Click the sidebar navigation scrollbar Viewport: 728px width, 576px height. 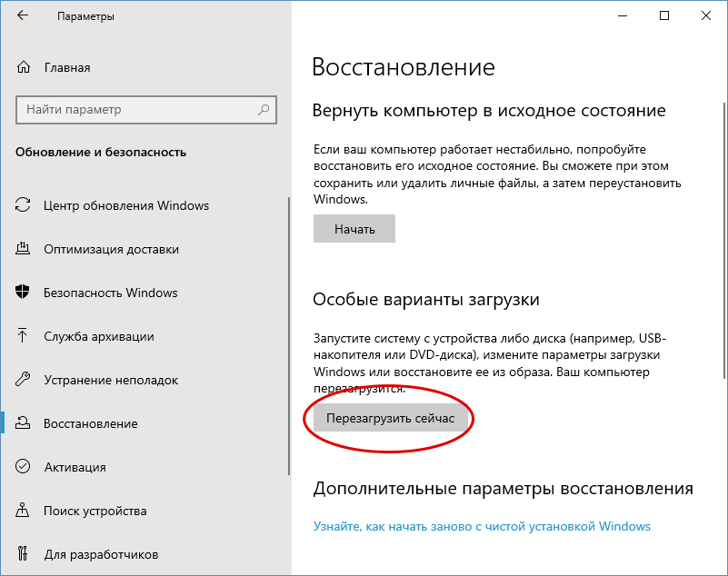point(289,336)
